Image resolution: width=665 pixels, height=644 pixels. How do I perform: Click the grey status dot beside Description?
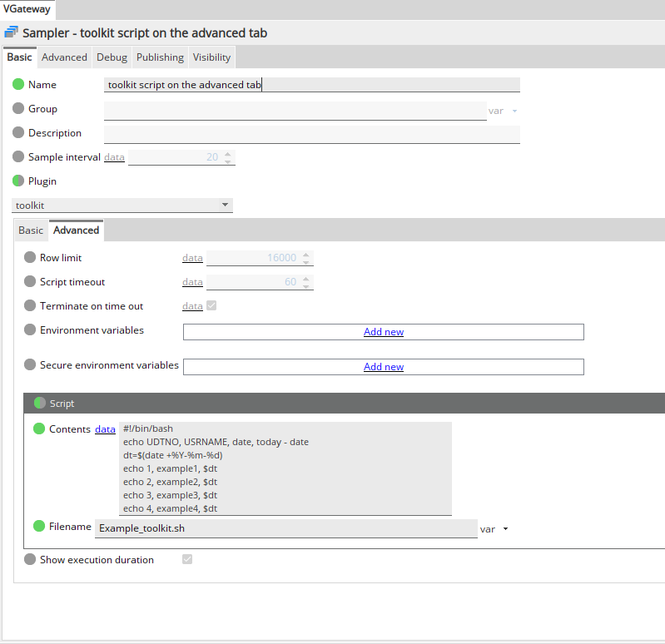[x=18, y=133]
